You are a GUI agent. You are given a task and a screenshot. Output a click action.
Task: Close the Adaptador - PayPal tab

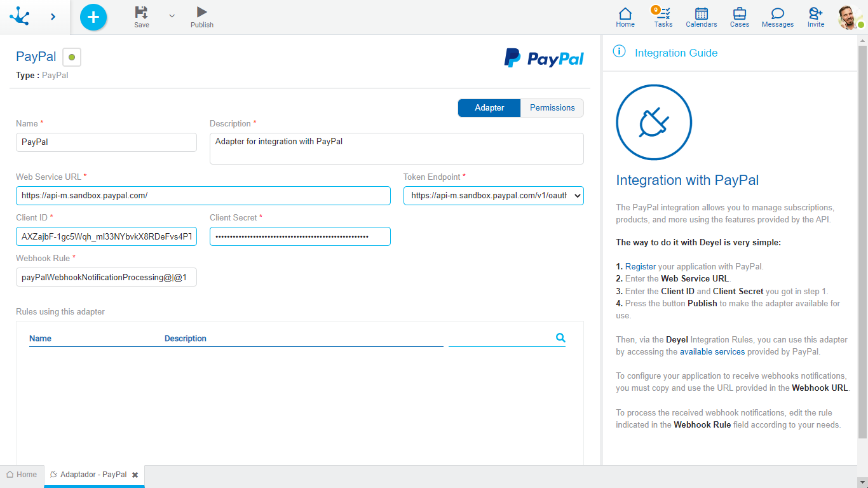pos(135,474)
